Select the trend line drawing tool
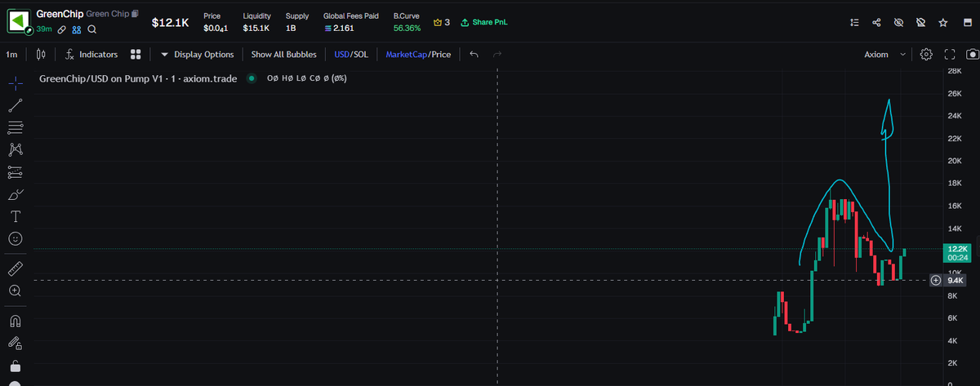The height and width of the screenshot is (386, 980). (15, 105)
